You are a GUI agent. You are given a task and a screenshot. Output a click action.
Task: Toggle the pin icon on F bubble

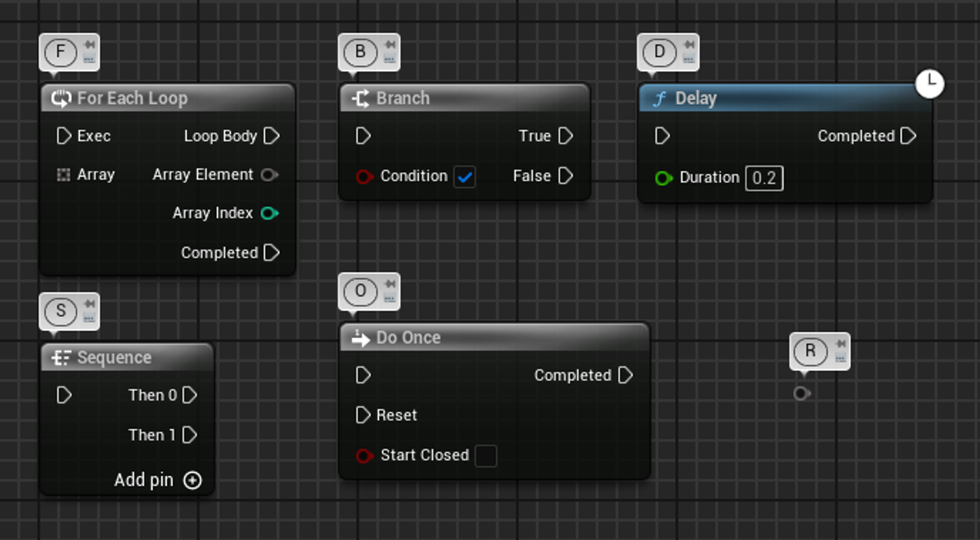89,45
